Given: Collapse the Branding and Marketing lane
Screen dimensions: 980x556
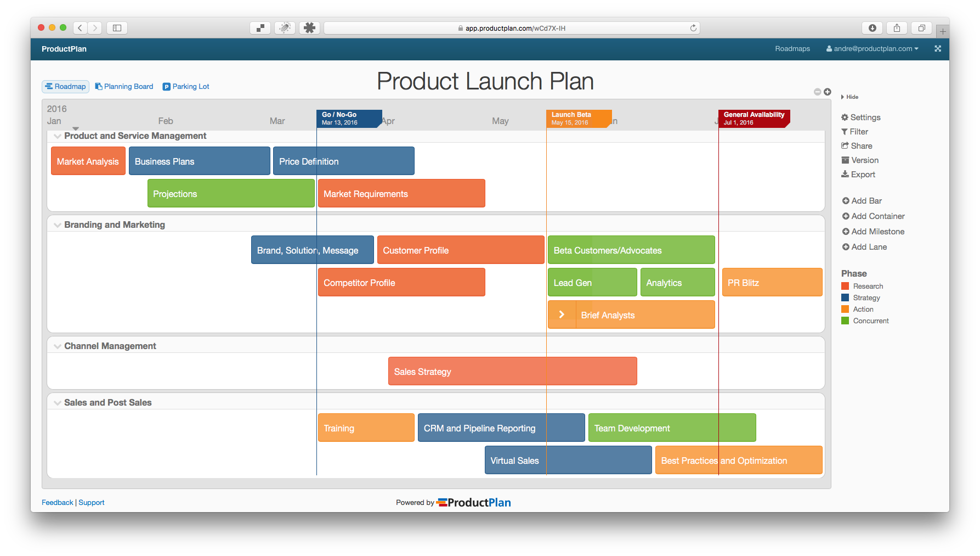Looking at the screenshot, I should click(58, 225).
